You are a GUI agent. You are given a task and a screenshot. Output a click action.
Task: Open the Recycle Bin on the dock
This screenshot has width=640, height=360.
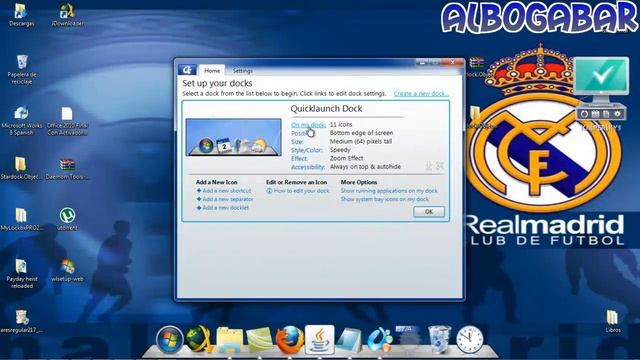439,340
